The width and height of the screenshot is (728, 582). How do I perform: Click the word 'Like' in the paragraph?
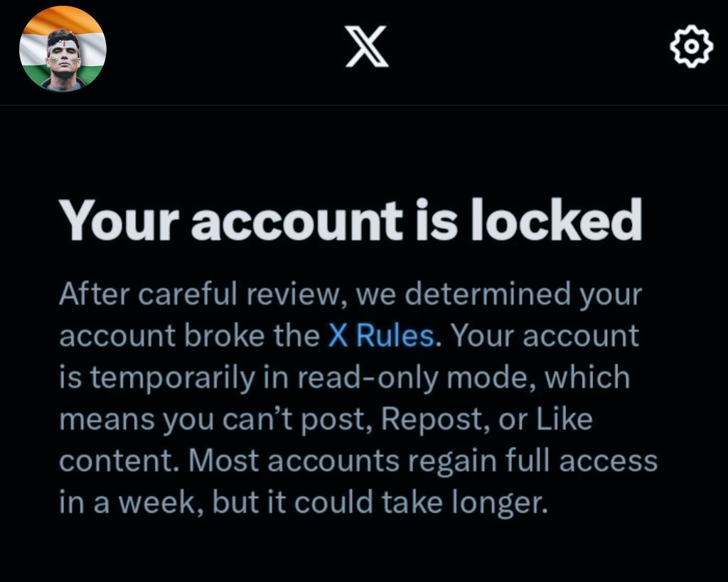[x=564, y=419]
